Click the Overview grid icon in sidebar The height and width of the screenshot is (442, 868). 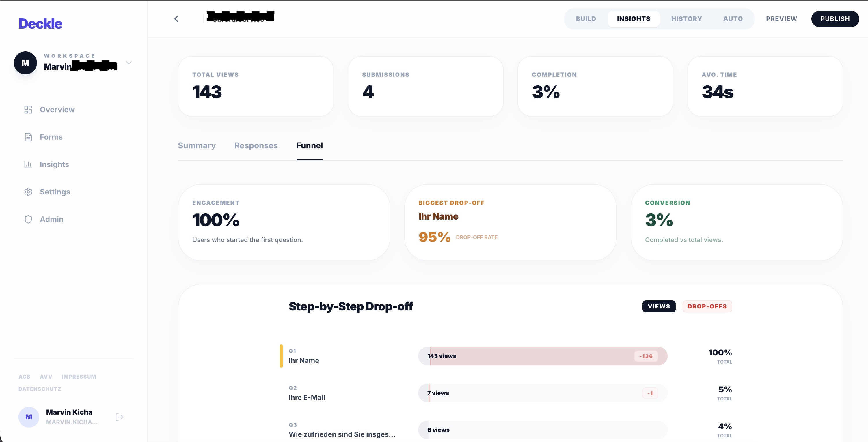pos(28,110)
